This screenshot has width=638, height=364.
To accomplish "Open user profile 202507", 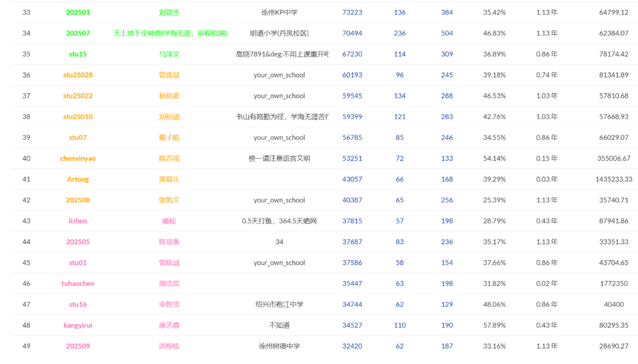I will pyautogui.click(x=78, y=34).
